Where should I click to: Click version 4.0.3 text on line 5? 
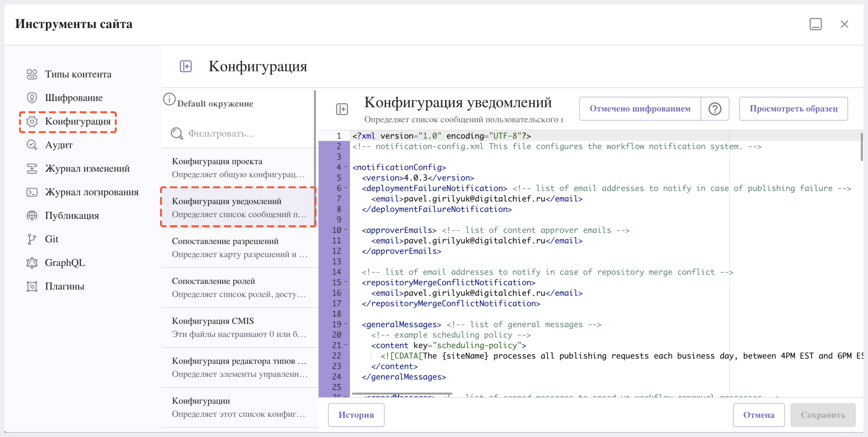(416, 178)
